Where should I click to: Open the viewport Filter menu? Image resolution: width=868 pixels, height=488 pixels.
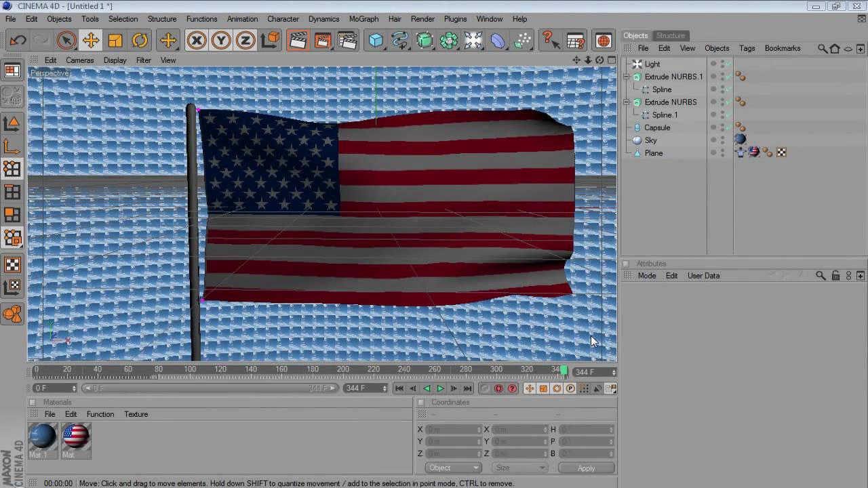pyautogui.click(x=144, y=60)
